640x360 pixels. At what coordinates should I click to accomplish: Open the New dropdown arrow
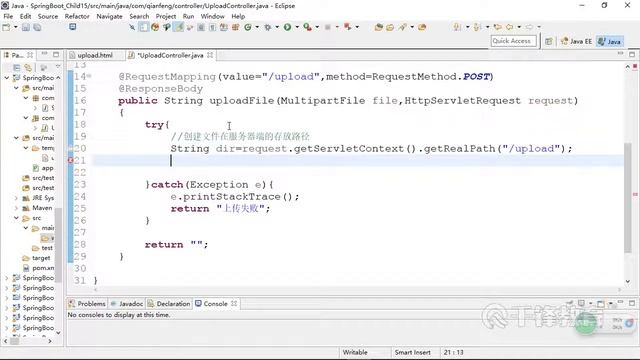pyautogui.click(x=16, y=27)
